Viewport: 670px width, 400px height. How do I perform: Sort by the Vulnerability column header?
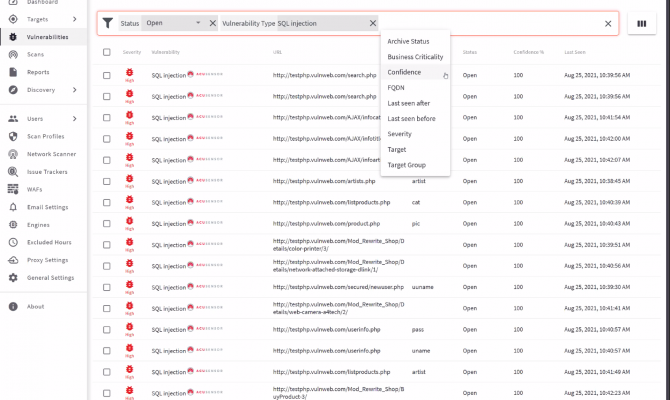pyautogui.click(x=165, y=52)
